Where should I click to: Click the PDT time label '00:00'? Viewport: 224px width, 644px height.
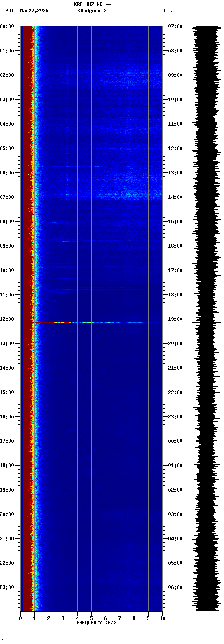coord(7,26)
